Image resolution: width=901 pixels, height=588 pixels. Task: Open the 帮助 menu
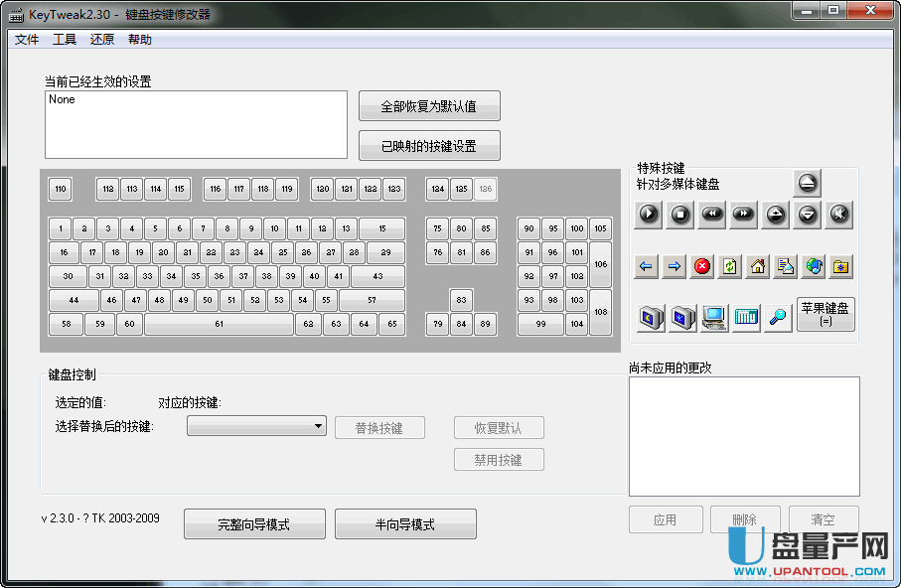point(140,39)
